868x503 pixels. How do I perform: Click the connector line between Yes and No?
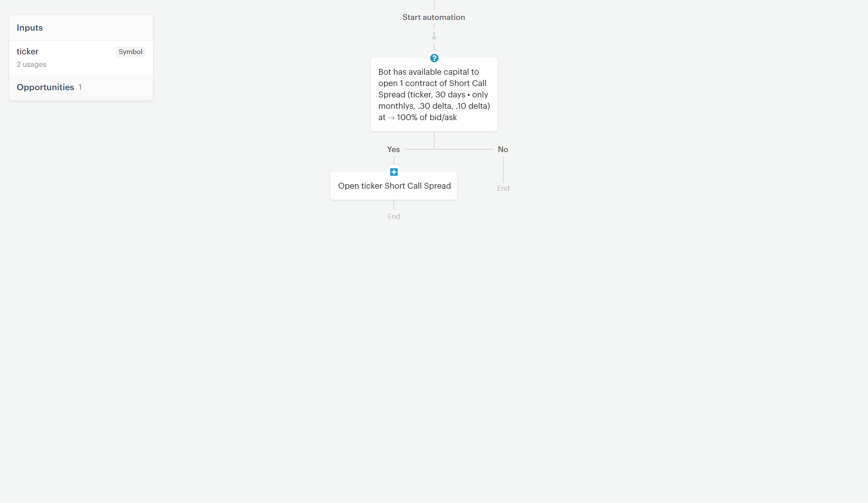(448, 149)
